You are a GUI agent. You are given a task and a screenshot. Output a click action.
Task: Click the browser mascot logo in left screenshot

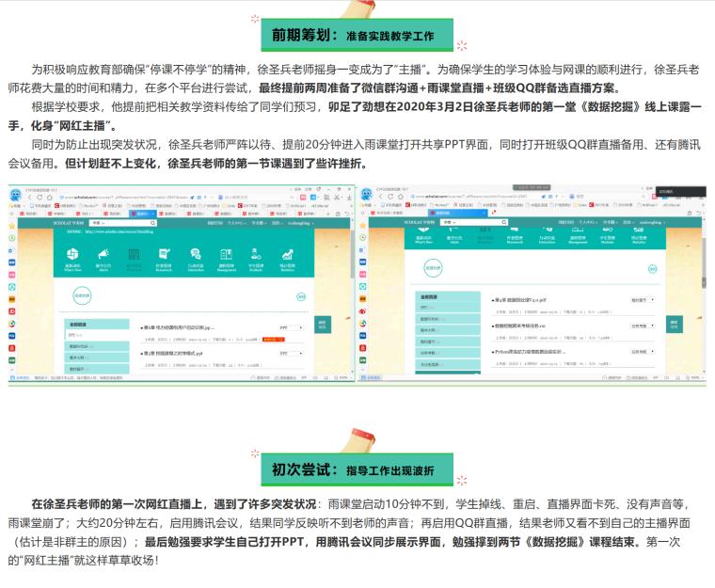[x=16, y=193]
